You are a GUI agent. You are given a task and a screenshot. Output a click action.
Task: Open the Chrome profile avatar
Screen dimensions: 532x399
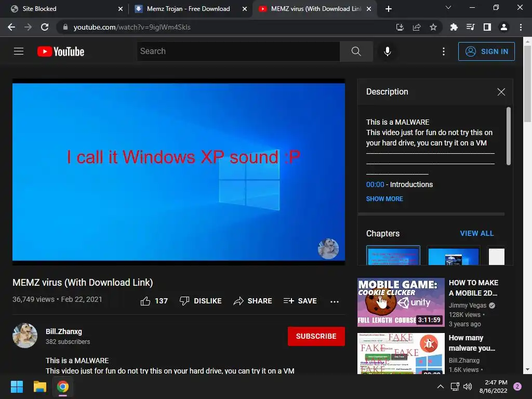pyautogui.click(x=504, y=27)
